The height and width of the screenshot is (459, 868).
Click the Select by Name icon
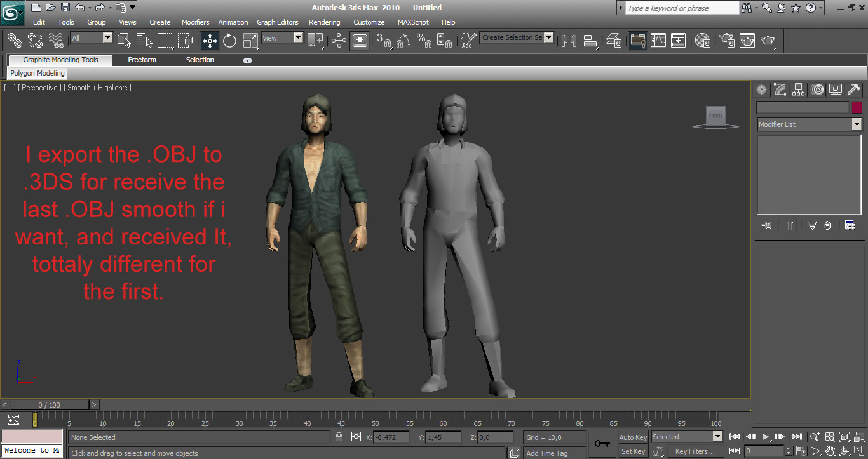tap(144, 41)
